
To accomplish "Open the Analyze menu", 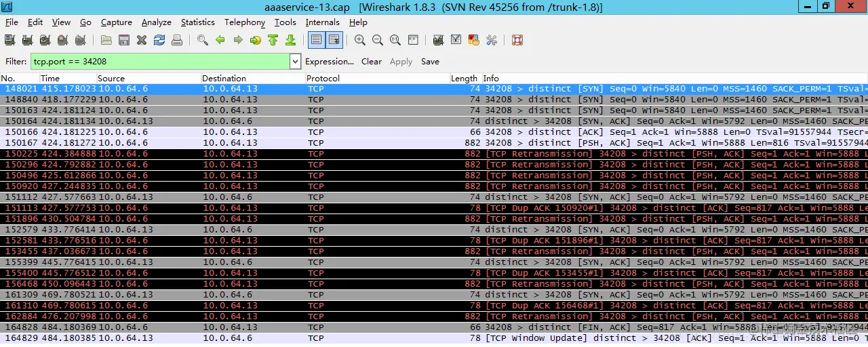I will click(157, 22).
